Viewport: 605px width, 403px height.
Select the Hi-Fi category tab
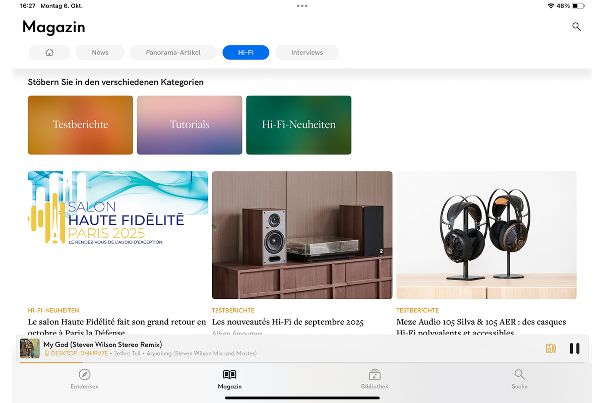pos(246,52)
